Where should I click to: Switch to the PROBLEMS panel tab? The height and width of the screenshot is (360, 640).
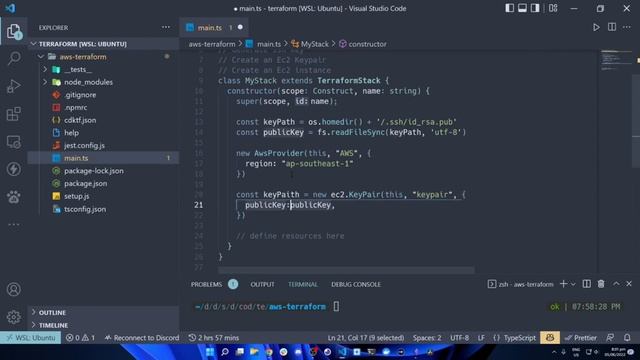click(x=206, y=284)
